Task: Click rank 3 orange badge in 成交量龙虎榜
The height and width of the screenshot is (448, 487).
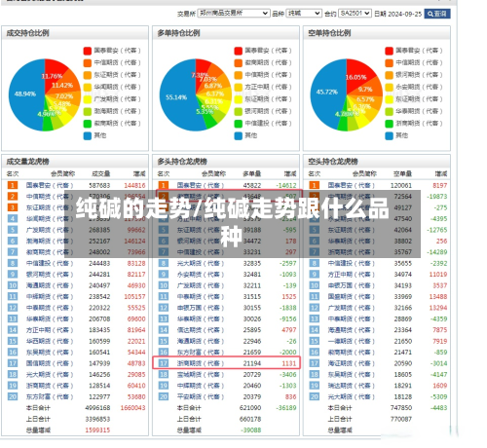Action: pos(13,207)
